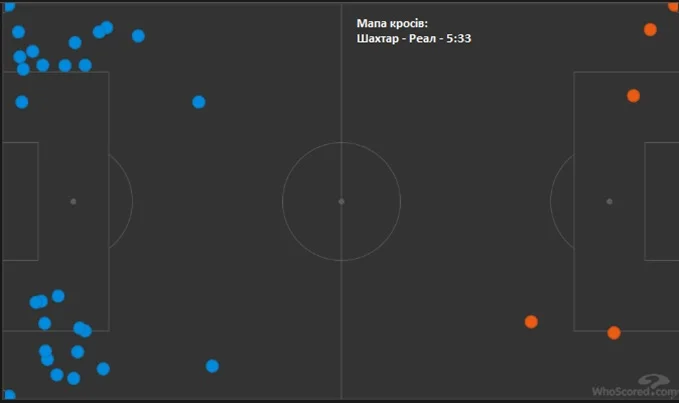Click the half-visible blue dot at bottom-left corner
Viewport: 679px width, 403px height.
tap(8, 396)
